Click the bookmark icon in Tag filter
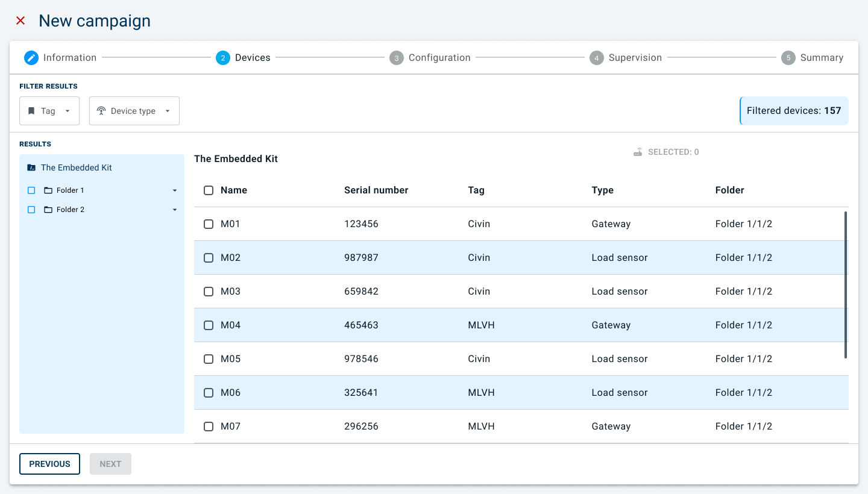868x494 pixels. pyautogui.click(x=31, y=111)
